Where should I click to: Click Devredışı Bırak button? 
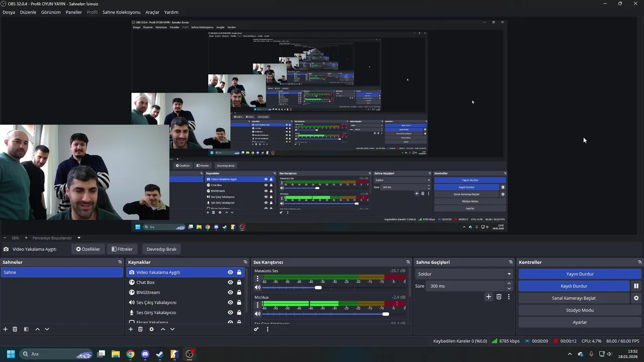click(162, 249)
